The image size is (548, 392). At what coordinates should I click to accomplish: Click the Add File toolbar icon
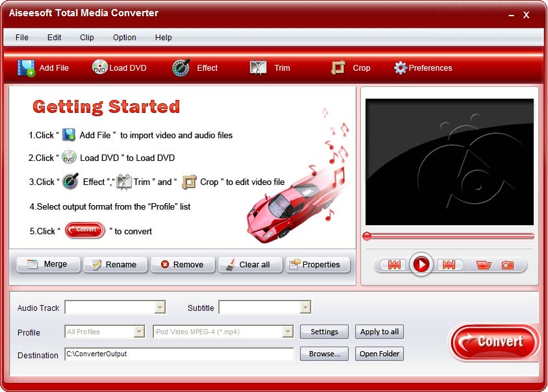[x=26, y=68]
